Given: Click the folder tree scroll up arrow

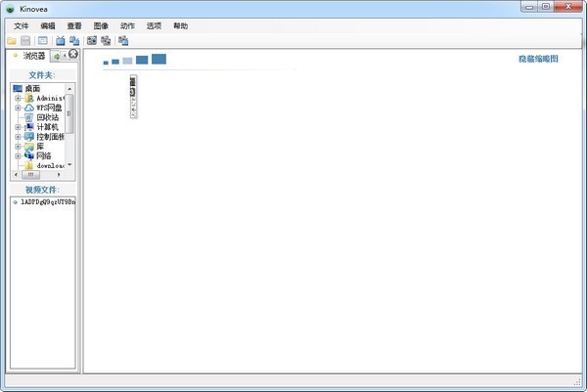Looking at the screenshot, I should [x=69, y=89].
